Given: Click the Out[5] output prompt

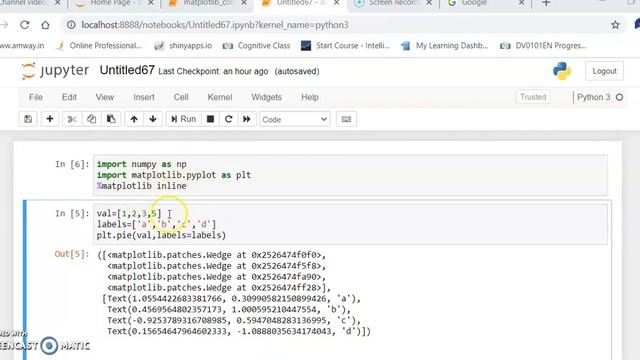Looking at the screenshot, I should coord(72,254).
